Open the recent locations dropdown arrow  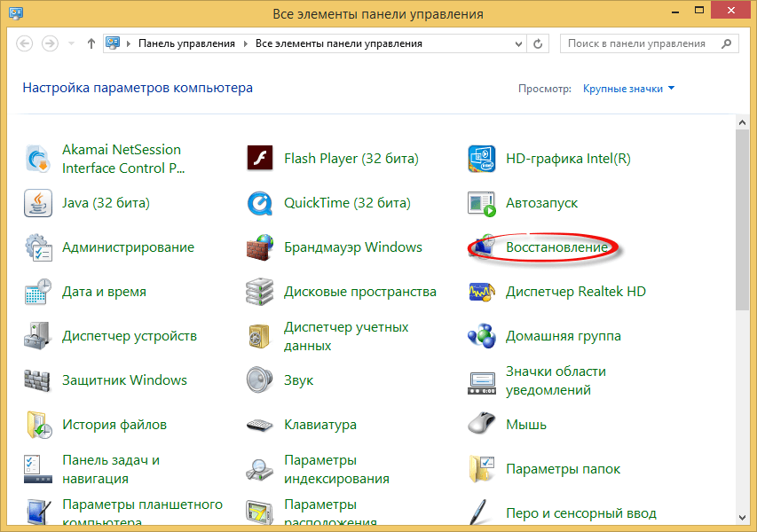(72, 44)
